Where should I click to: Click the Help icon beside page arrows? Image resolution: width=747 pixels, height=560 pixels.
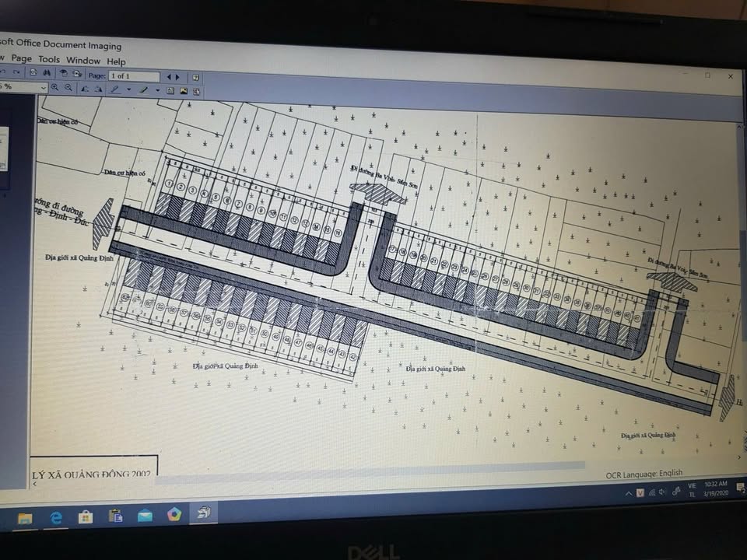196,77
